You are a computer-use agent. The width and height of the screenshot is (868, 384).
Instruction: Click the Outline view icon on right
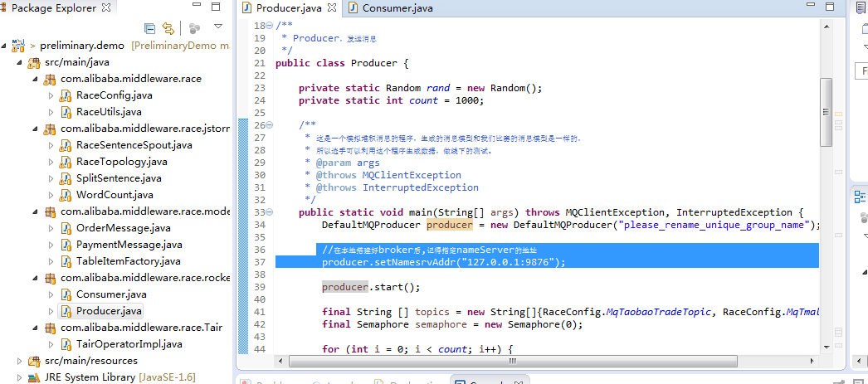coord(860,197)
